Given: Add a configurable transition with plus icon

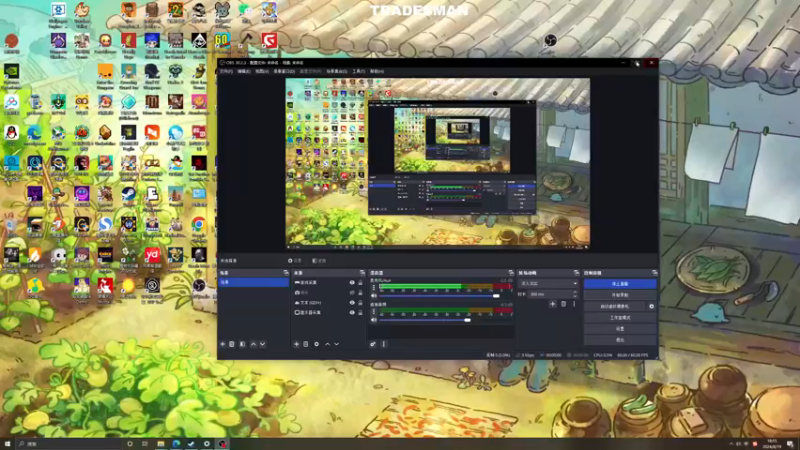Looking at the screenshot, I should point(553,304).
